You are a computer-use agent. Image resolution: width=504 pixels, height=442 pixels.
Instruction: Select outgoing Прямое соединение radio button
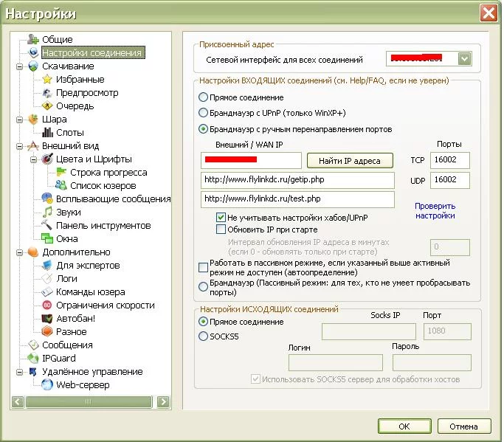coord(203,322)
